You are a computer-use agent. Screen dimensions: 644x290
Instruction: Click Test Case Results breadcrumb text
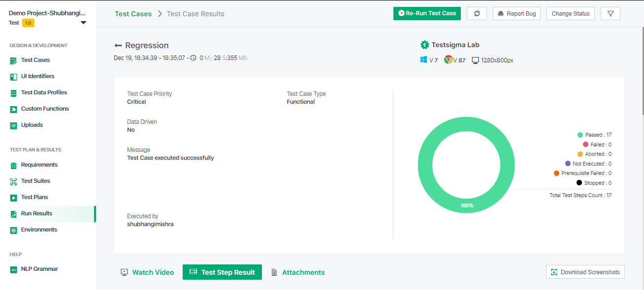click(195, 14)
